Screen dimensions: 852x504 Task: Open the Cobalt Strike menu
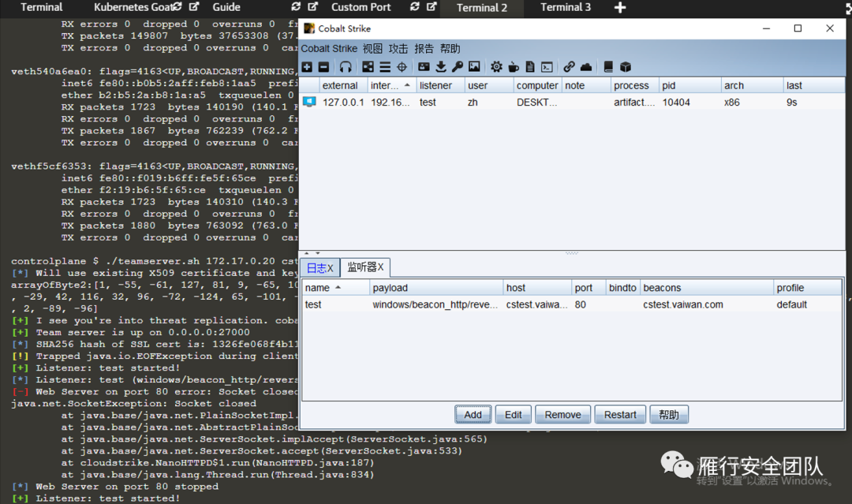329,48
